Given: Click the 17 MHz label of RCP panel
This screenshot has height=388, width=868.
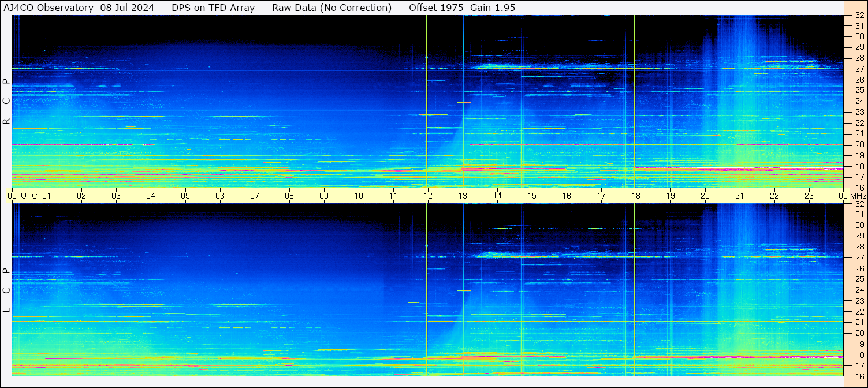Looking at the screenshot, I should coord(859,177).
